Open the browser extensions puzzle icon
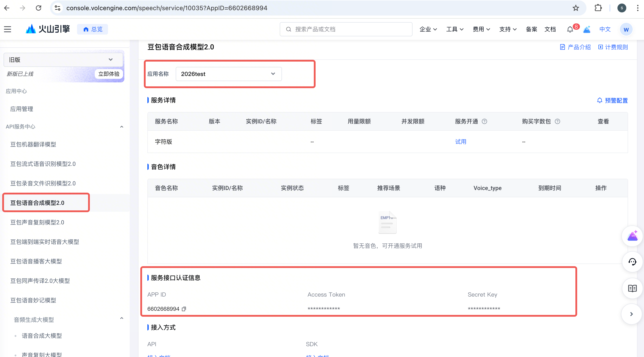The image size is (644, 357). tap(598, 8)
